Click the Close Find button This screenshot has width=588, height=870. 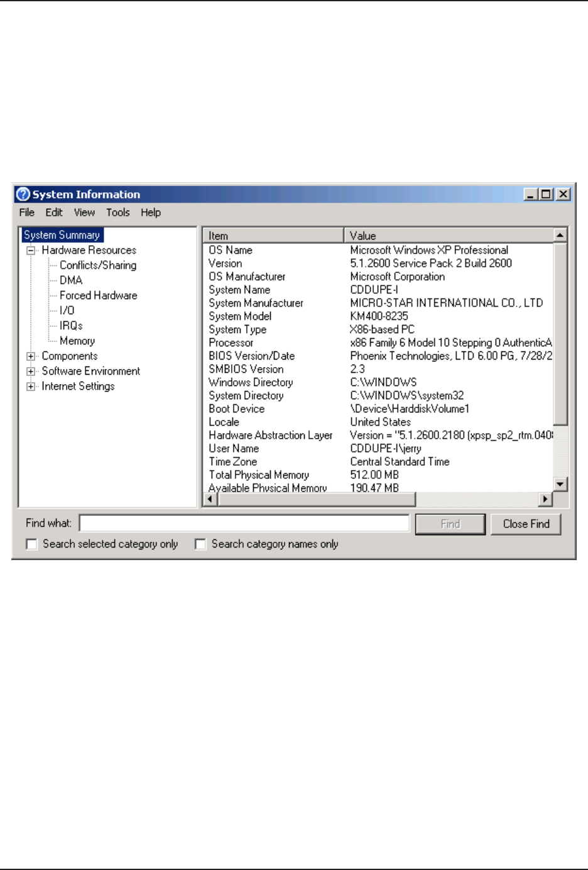526,524
